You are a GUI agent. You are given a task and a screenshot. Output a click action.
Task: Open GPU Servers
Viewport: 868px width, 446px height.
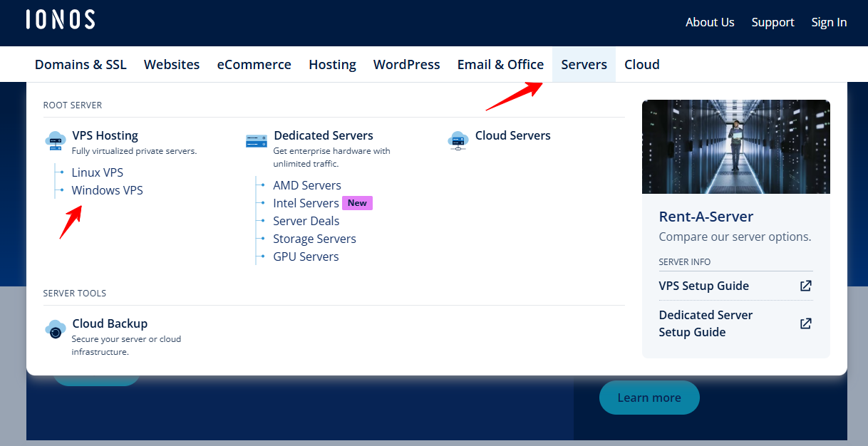click(x=306, y=256)
